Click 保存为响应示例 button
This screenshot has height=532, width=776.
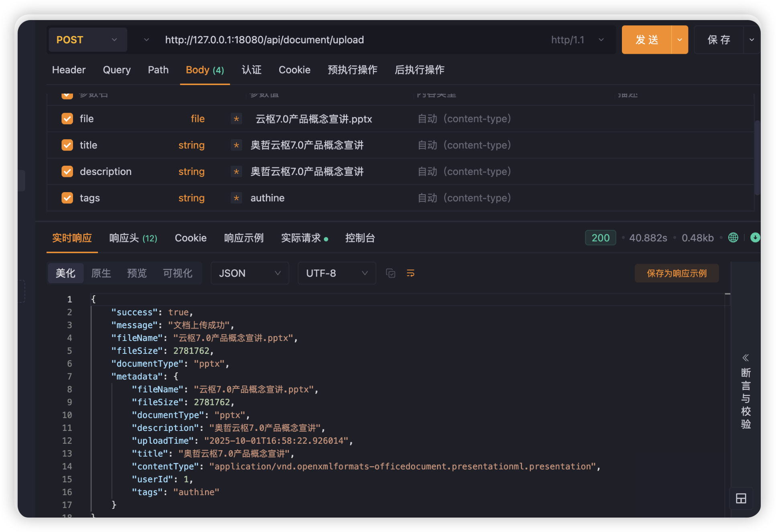click(x=676, y=273)
